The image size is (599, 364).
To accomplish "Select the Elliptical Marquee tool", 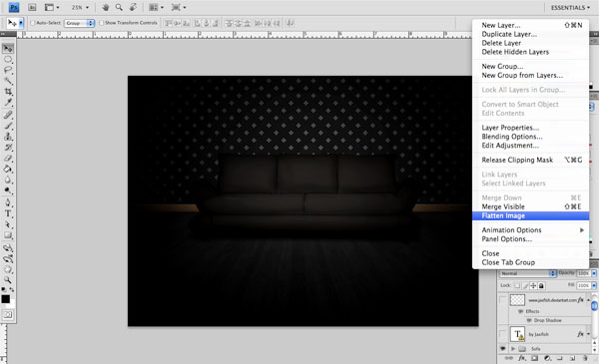I will pyautogui.click(x=8, y=59).
